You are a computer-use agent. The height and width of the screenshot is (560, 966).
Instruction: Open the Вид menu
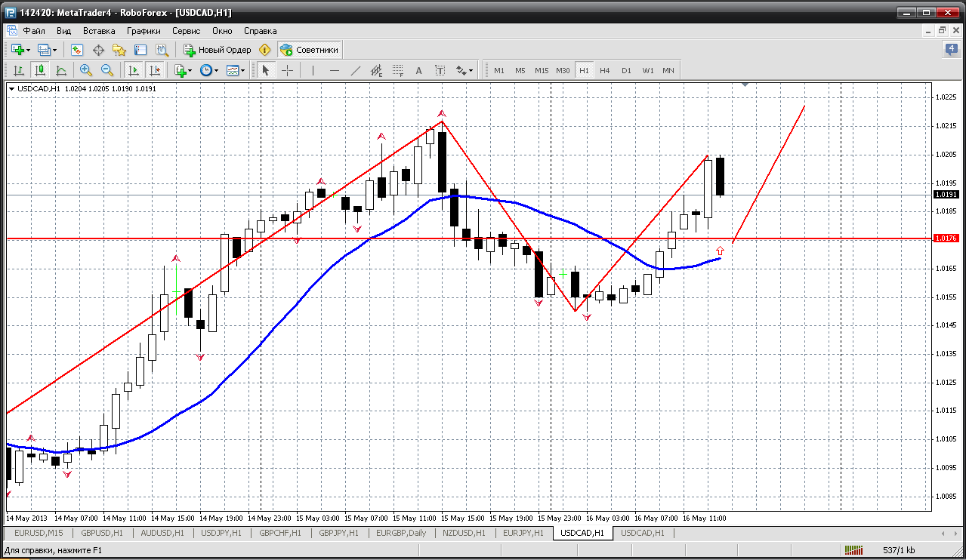click(63, 31)
